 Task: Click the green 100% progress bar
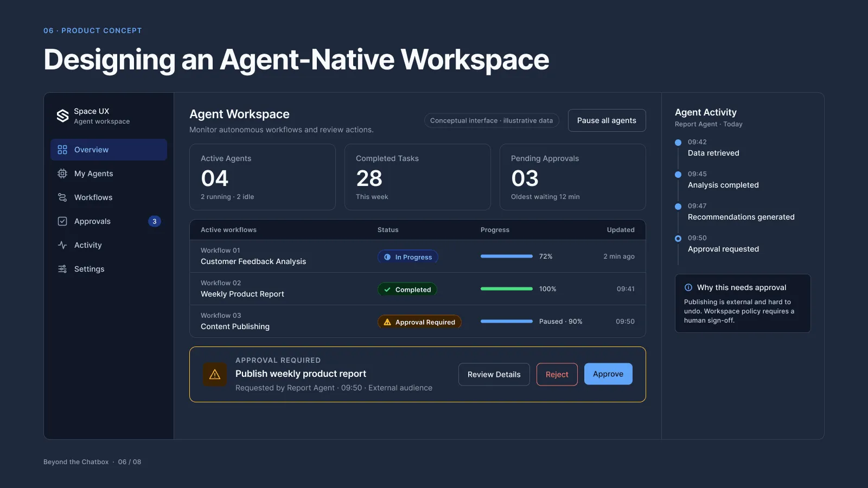click(x=507, y=289)
